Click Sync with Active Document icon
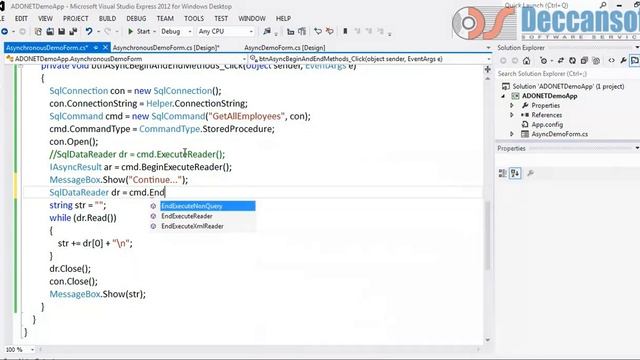Viewport: 640px width, 360px height. click(x=561, y=61)
